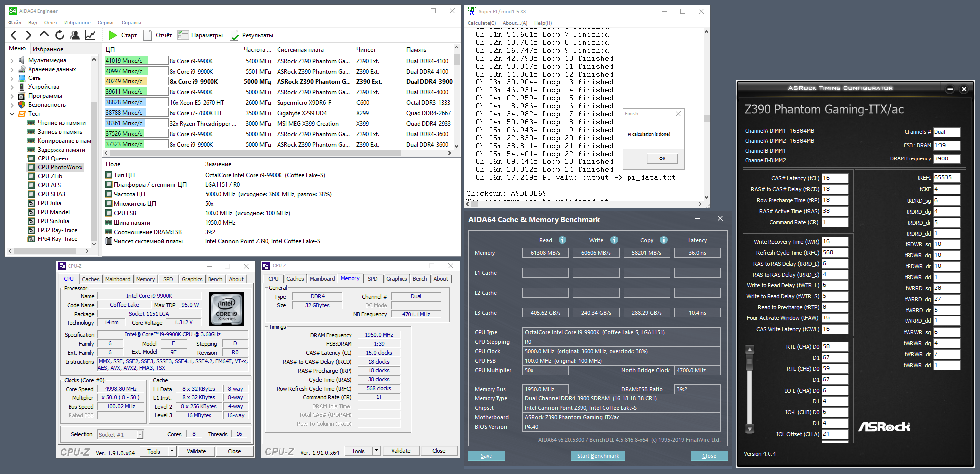Select the Сеть tree node
Image resolution: width=980 pixels, height=474 pixels.
click(x=34, y=78)
